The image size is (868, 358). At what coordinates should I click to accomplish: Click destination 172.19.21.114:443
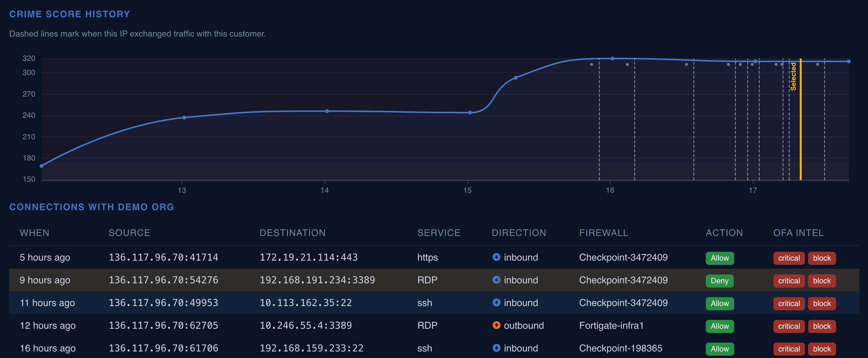coord(309,257)
